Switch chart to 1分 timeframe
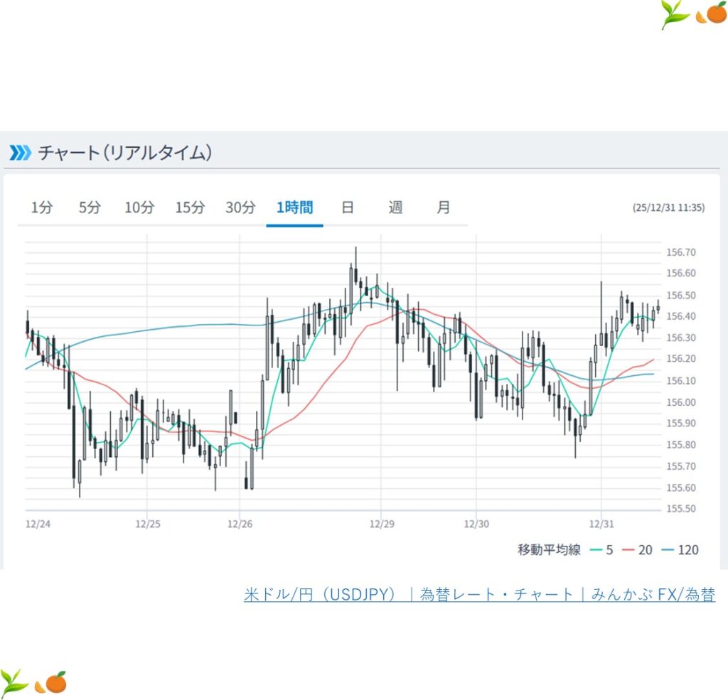Image resolution: width=728 pixels, height=700 pixels. (41, 208)
